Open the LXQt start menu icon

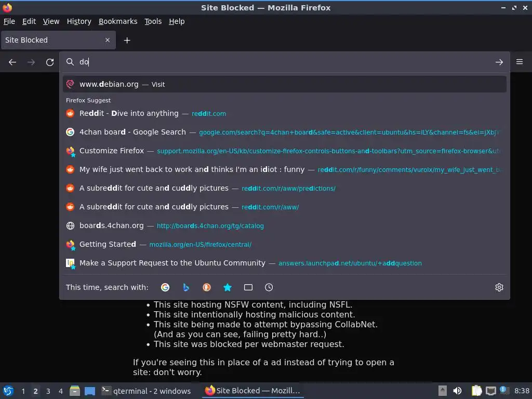click(8, 391)
